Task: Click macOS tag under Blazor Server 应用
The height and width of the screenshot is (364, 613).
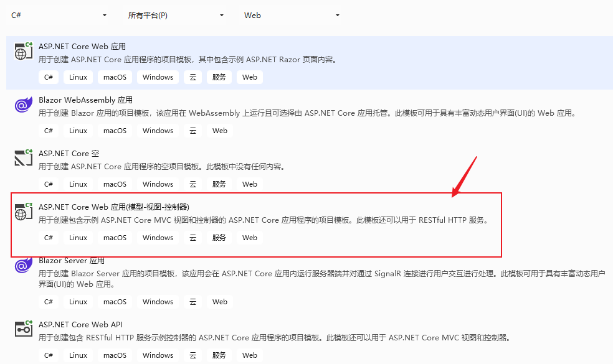Action: 115,302
